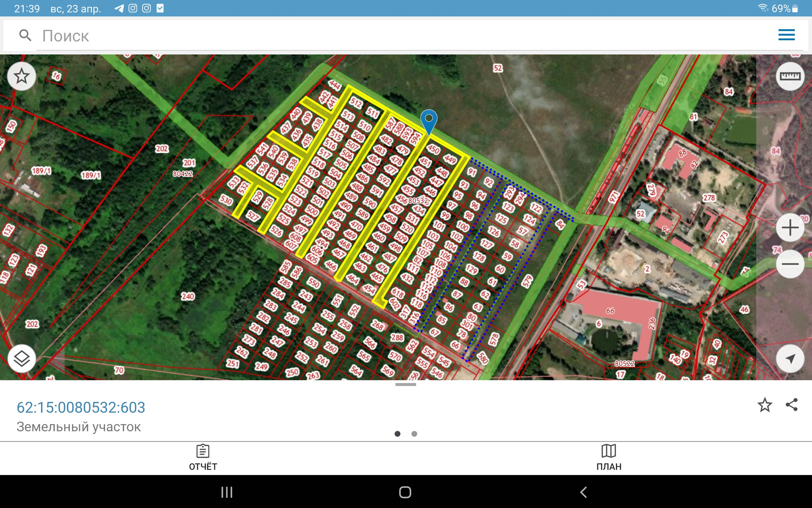Screen dimensions: 812x508
Task: Open the hamburger menu
Action: (786, 35)
